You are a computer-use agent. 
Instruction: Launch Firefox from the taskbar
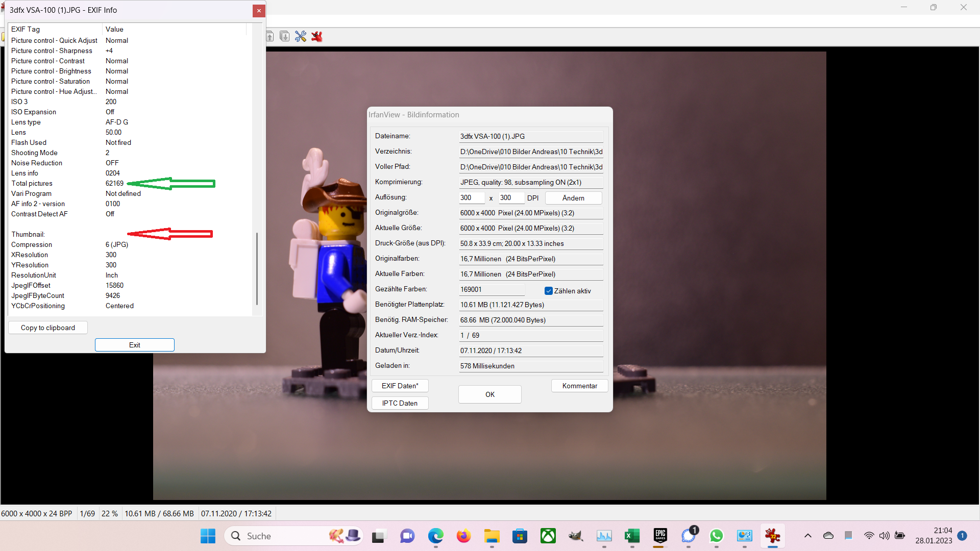coord(463,536)
